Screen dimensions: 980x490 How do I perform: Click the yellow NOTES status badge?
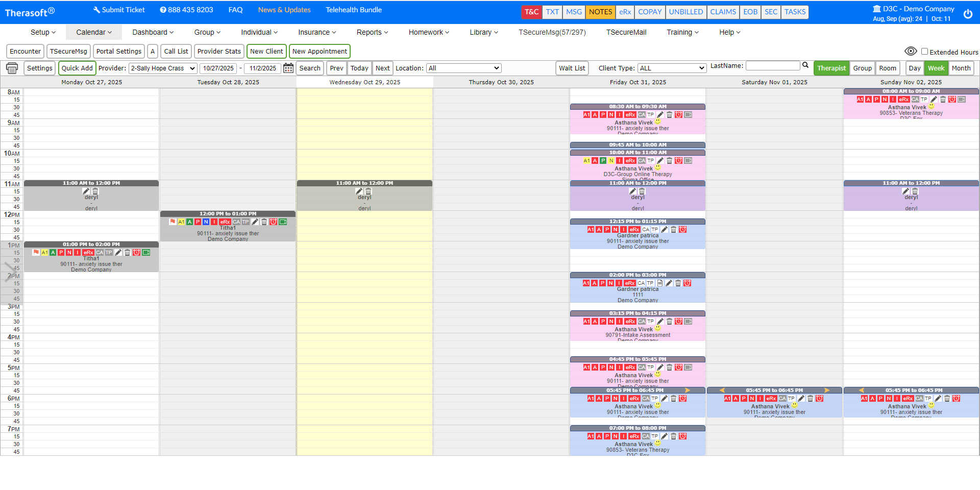[600, 12]
